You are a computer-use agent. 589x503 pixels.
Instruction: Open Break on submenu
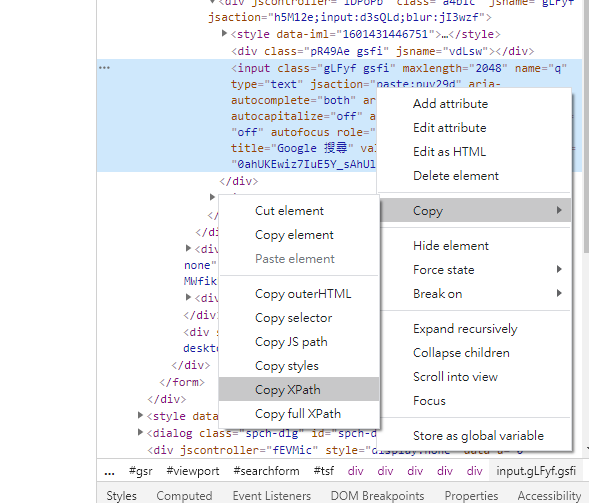474,294
